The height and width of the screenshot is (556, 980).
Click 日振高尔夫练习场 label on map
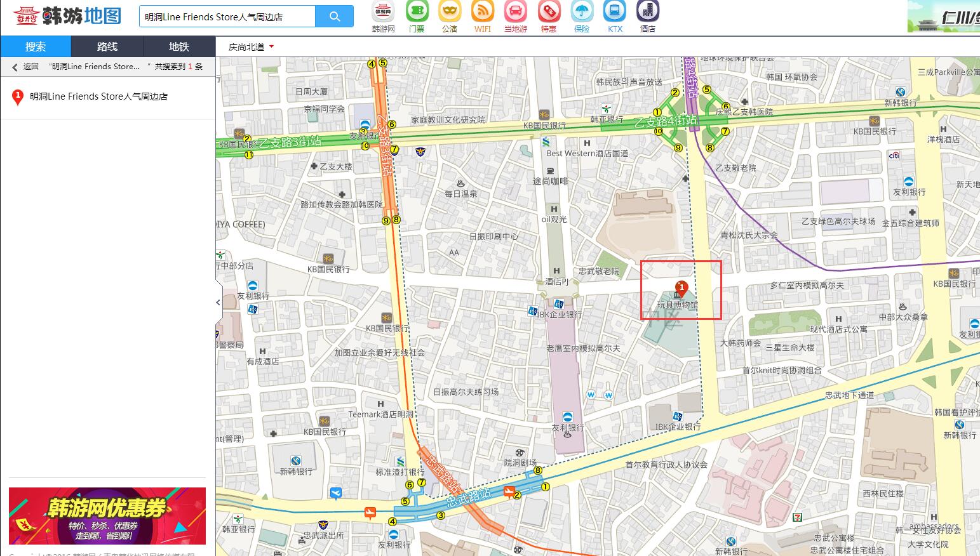[466, 392]
